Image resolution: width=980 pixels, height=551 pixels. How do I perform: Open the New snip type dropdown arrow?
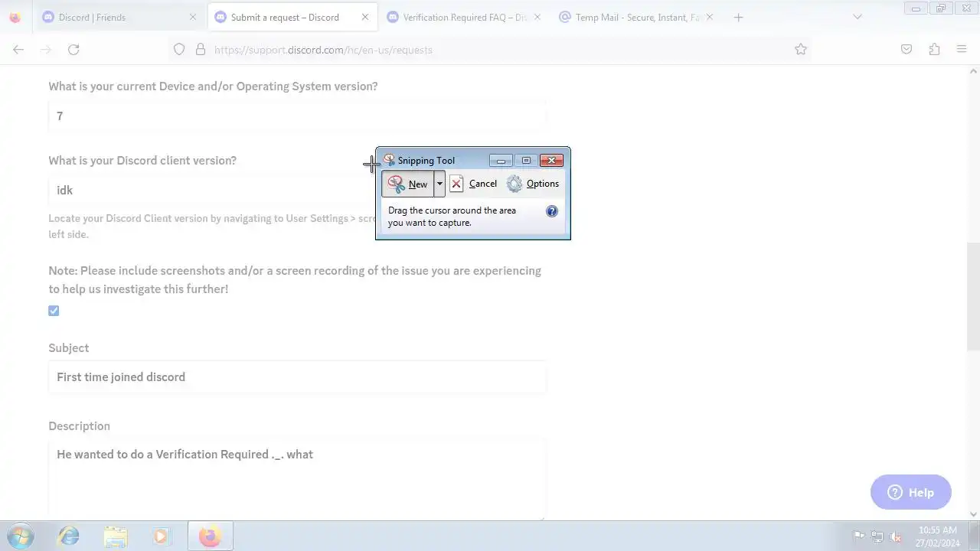point(439,184)
